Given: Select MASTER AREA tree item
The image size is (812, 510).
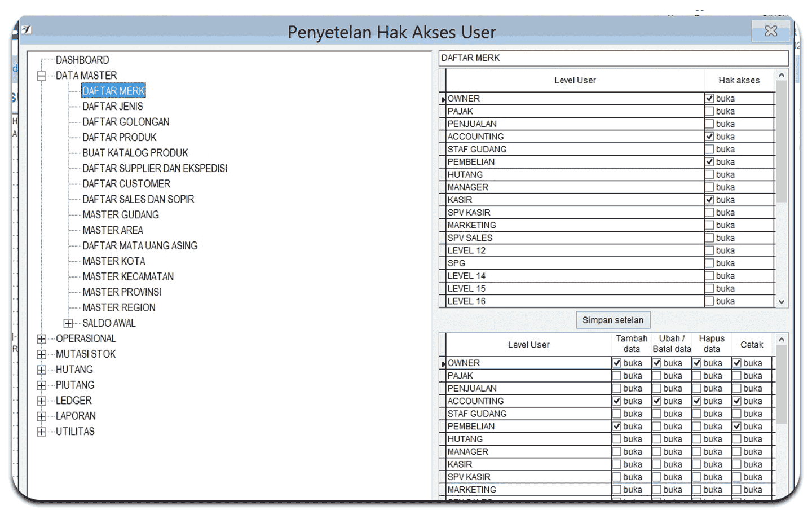Looking at the screenshot, I should [113, 231].
